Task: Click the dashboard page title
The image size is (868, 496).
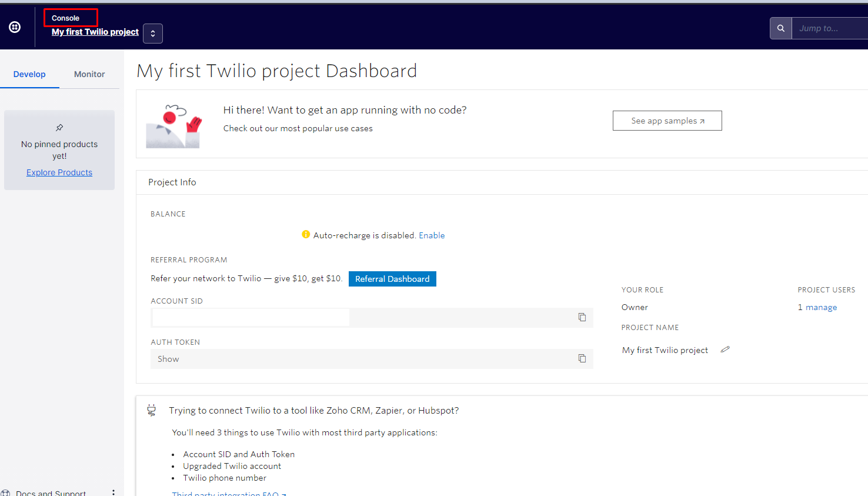Action: click(277, 71)
